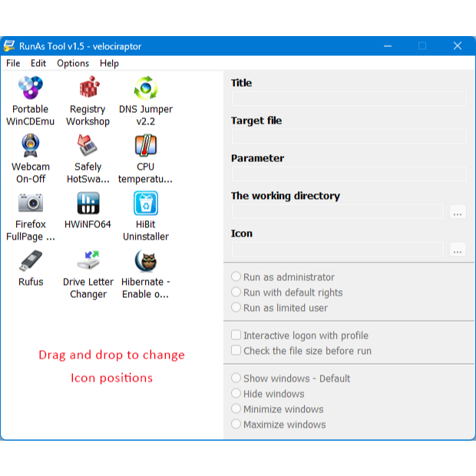476x476 pixels.
Task: Click the Firefox FullPage camera icon
Action: pyautogui.click(x=31, y=203)
